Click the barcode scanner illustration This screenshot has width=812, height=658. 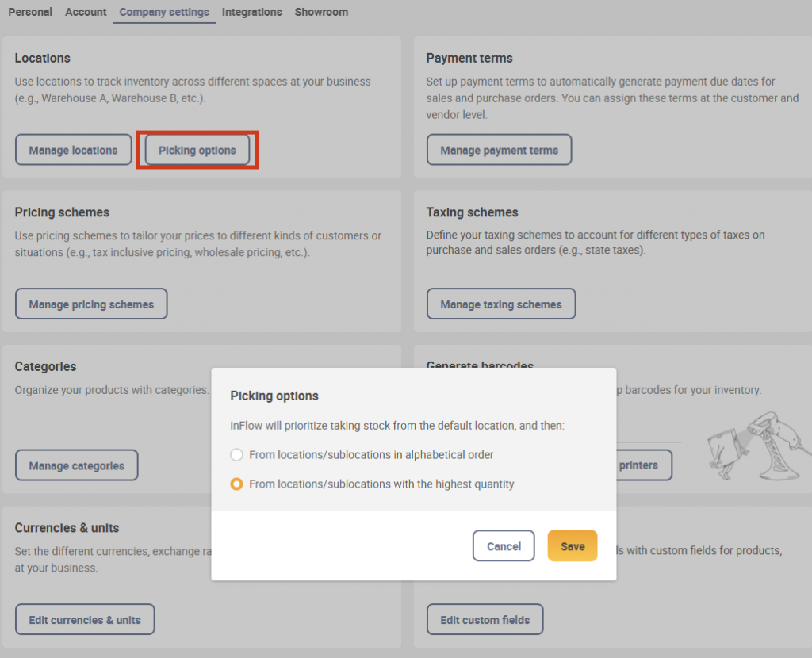(x=759, y=446)
